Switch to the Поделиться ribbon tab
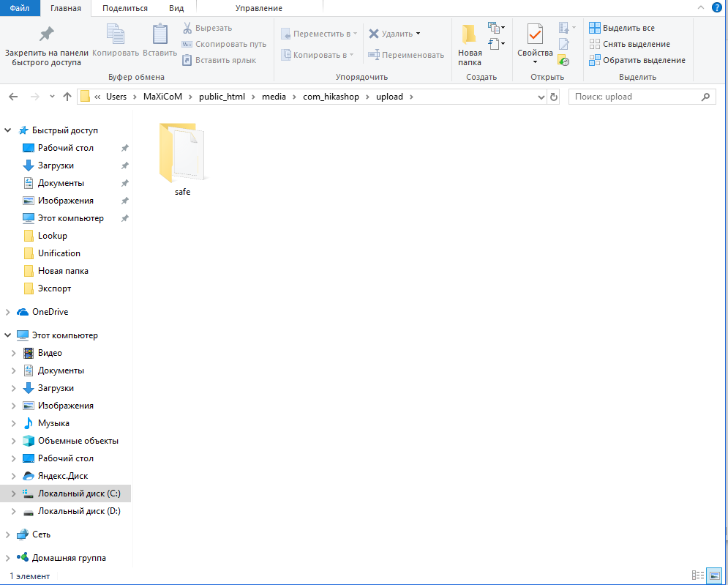This screenshot has width=728, height=585. pos(125,8)
